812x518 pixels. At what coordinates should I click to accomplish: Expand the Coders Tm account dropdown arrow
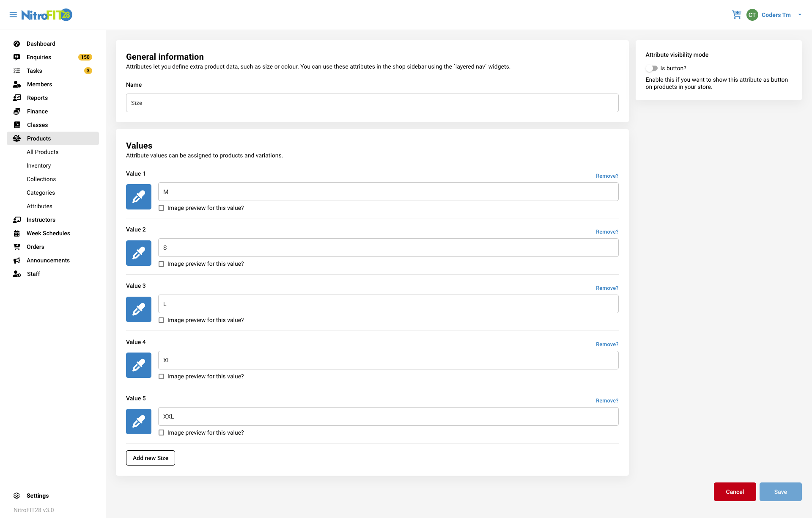pos(800,15)
